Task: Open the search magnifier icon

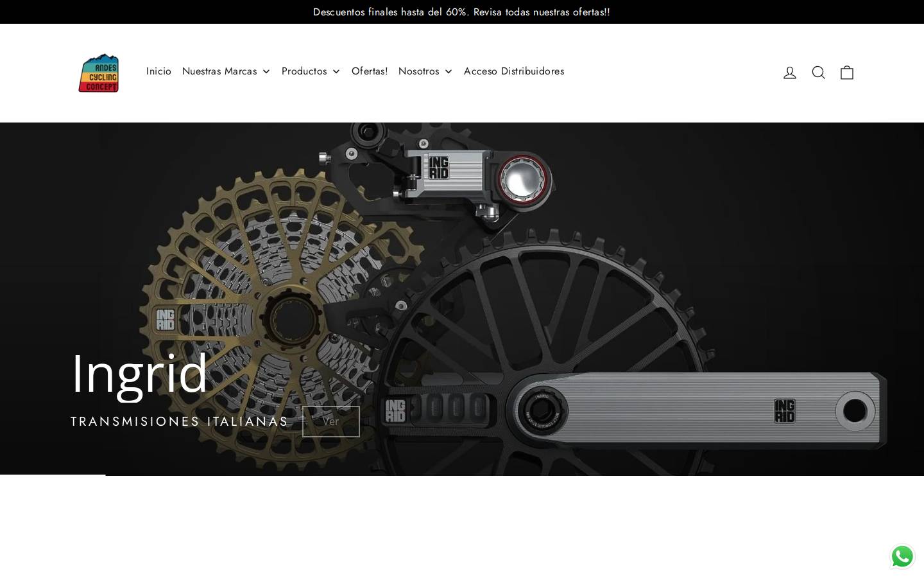Action: click(818, 73)
